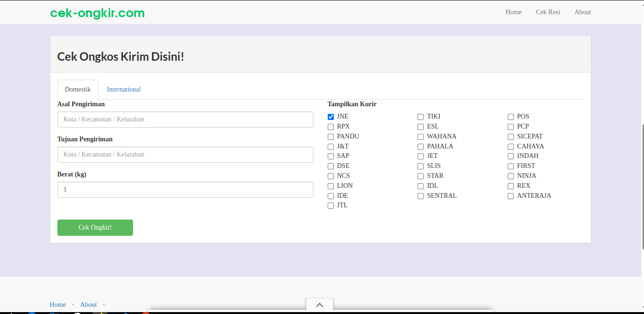644x314 pixels.
Task: Select the Domestik tab
Action: click(x=78, y=90)
